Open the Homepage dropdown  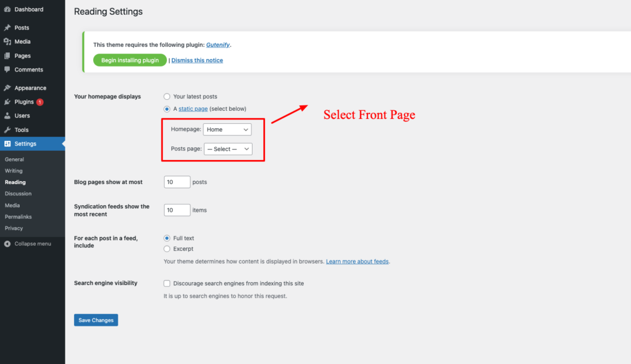[x=227, y=129]
